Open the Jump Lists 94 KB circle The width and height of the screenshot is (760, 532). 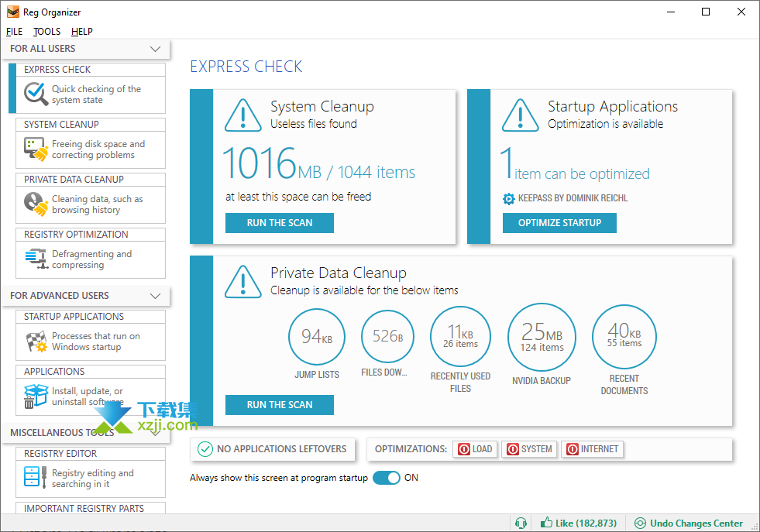point(317,337)
